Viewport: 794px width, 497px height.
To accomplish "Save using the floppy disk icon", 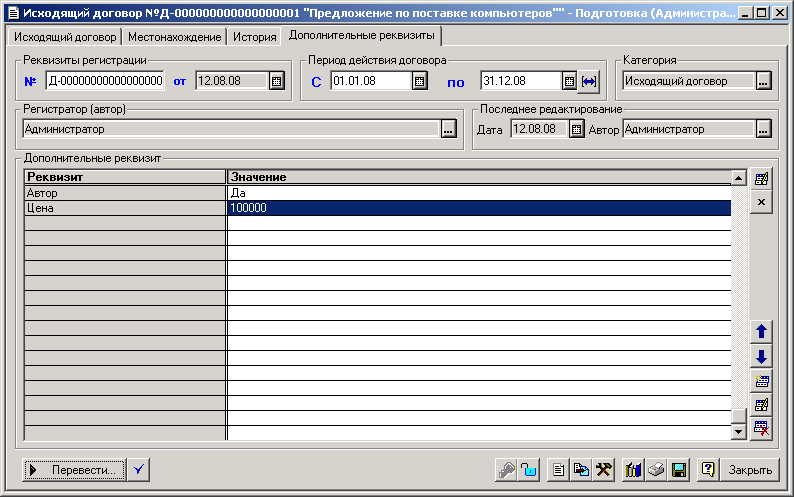I will click(x=679, y=470).
